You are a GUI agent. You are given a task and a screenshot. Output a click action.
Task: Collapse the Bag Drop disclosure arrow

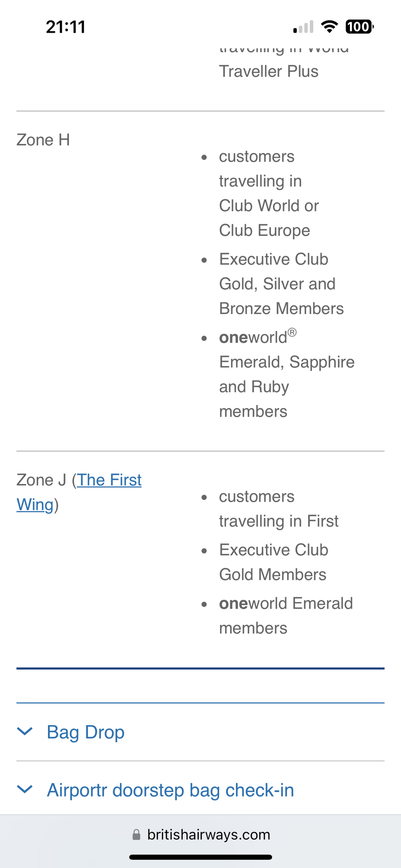(x=25, y=732)
